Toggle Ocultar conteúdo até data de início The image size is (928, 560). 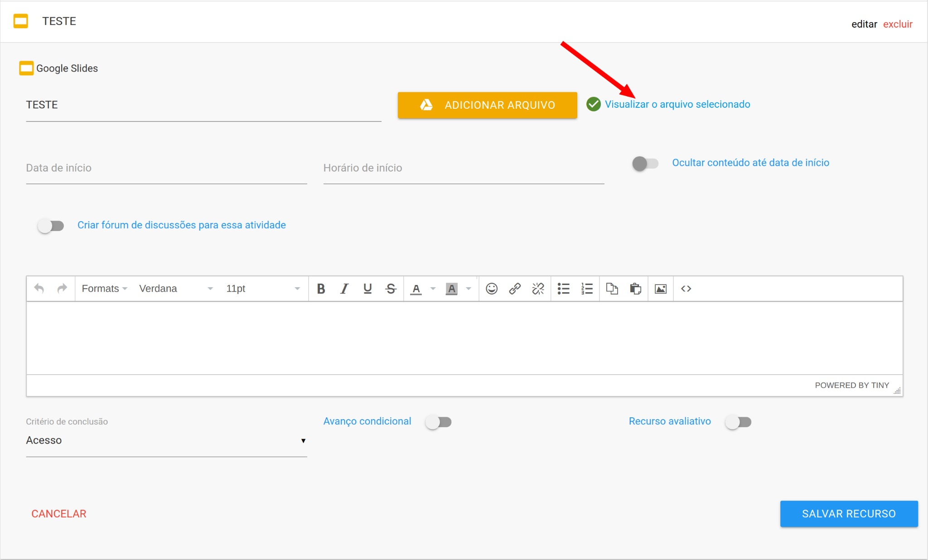645,164
